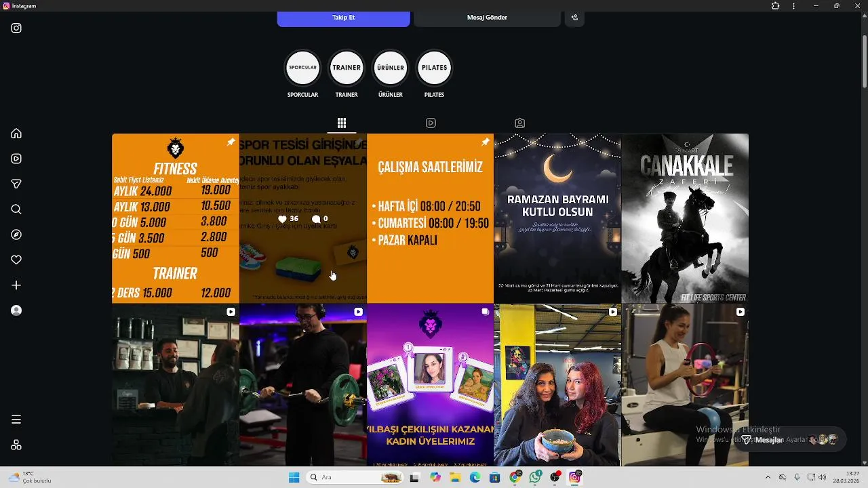868x488 pixels.
Task: Open the bottom sidebar Meta apps icon
Action: 16,445
